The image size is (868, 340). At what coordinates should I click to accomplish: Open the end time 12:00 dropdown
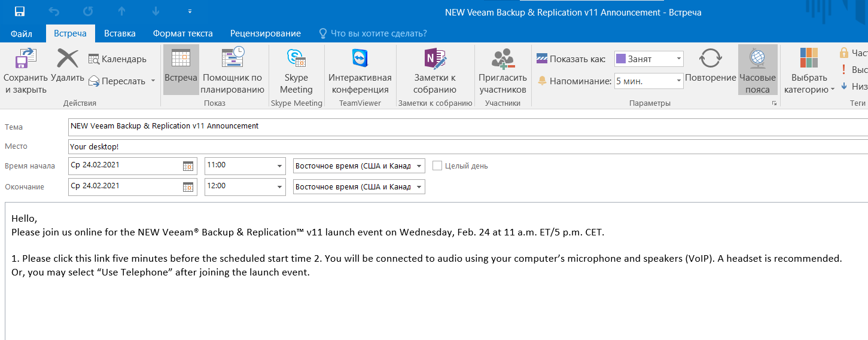[279, 187]
